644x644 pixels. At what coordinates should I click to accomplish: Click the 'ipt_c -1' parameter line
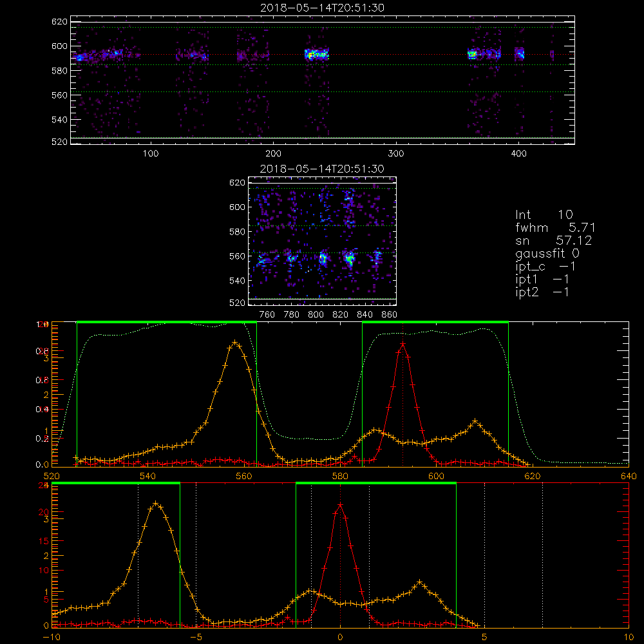545,267
